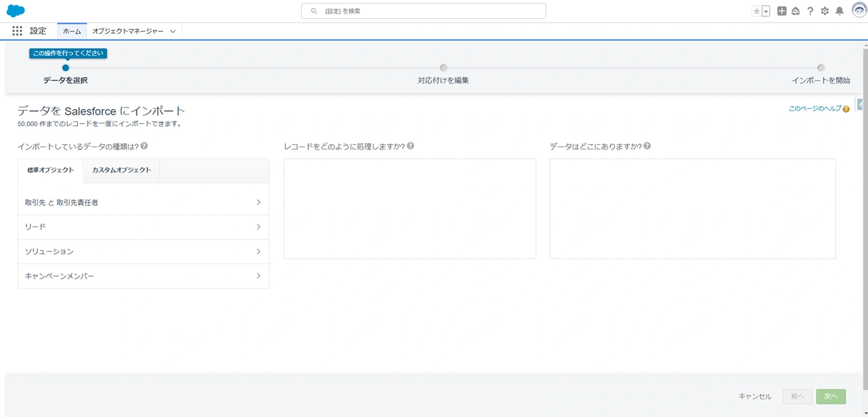Image resolution: width=868 pixels, height=417 pixels.
Task: Select the データを選択 step marker
Action: click(66, 68)
